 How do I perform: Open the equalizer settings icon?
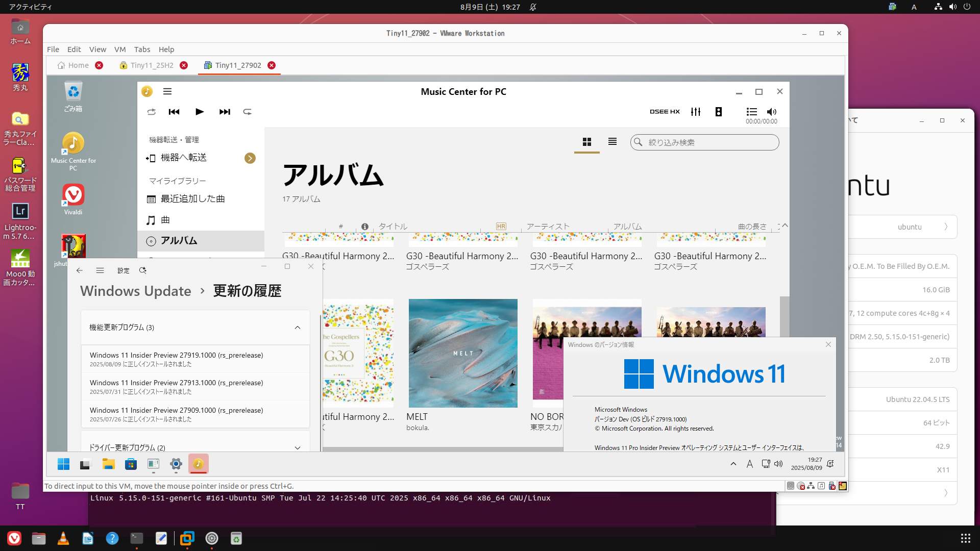tap(696, 112)
